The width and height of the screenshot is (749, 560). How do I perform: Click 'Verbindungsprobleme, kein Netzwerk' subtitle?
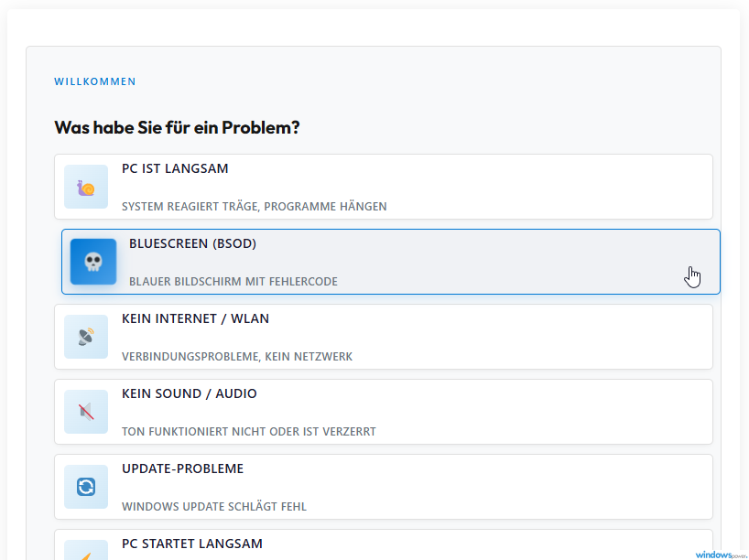(x=236, y=357)
